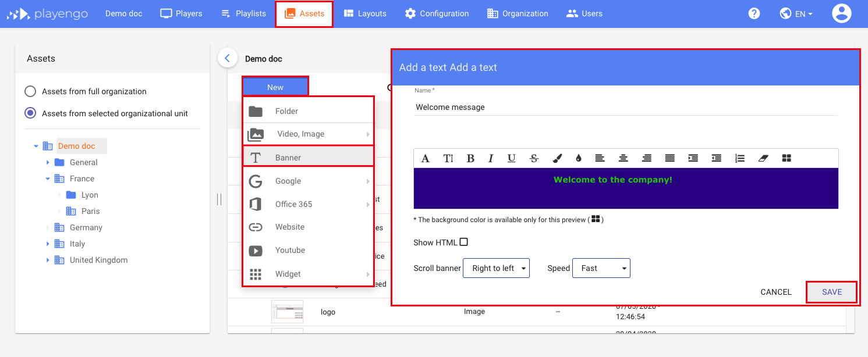
Task: Click Demo doc in top navigation
Action: 124,13
